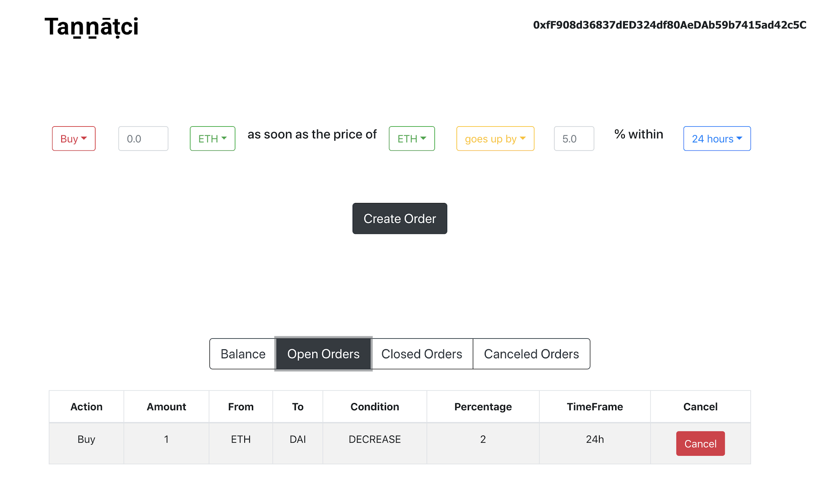
Task: Select the Open Orders tab
Action: click(323, 354)
